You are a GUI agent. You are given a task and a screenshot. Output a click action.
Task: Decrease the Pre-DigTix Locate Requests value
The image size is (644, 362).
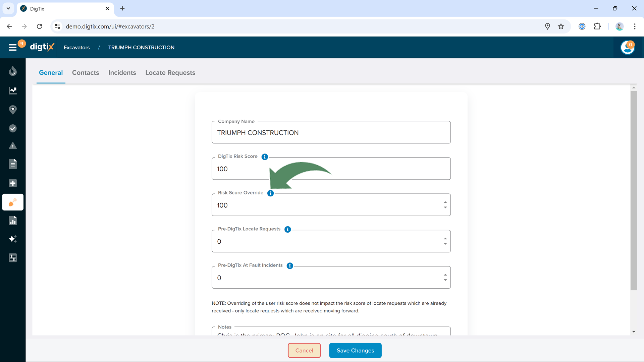[445, 244]
